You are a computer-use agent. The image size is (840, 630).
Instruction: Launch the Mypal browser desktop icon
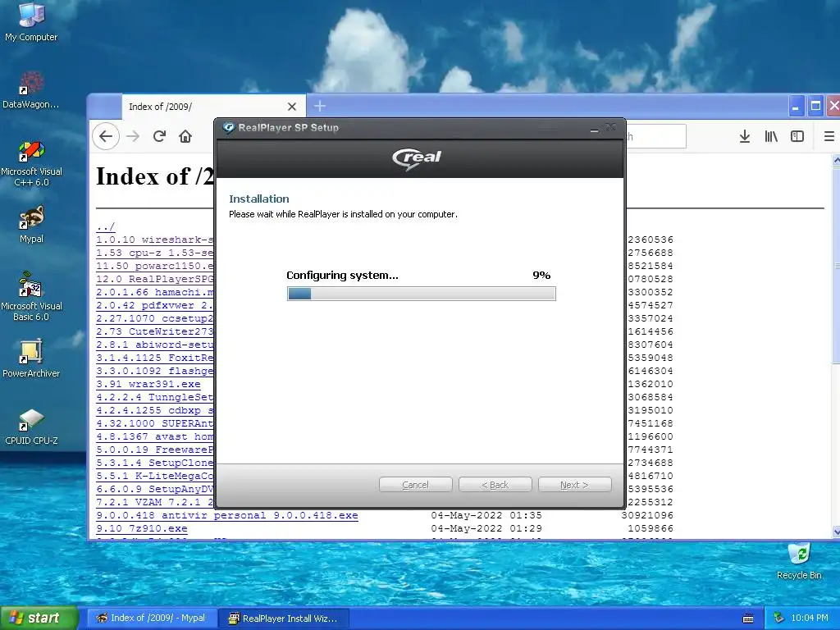(x=31, y=225)
